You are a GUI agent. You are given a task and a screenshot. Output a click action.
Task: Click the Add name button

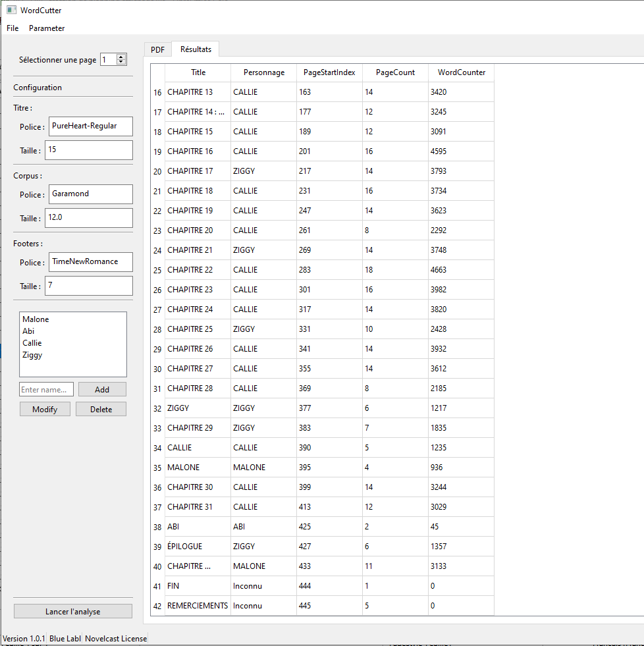pos(102,389)
